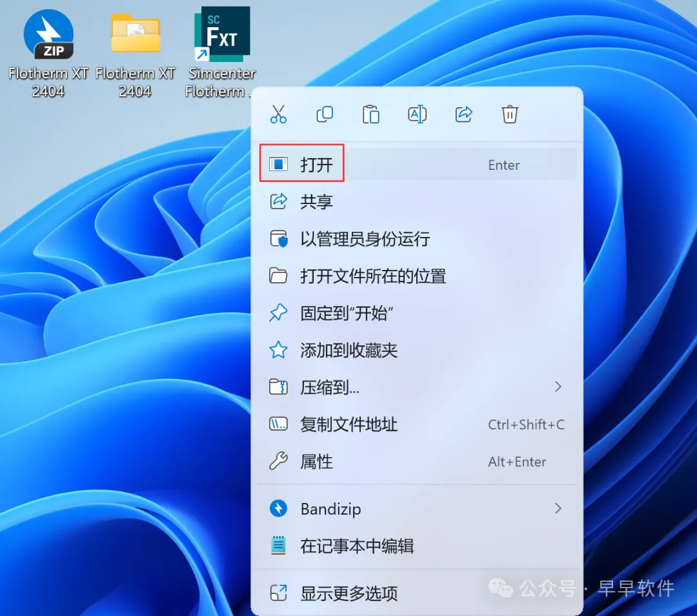
Task: Click the Ctrl+Shift+C shortcut text
Action: tap(527, 425)
